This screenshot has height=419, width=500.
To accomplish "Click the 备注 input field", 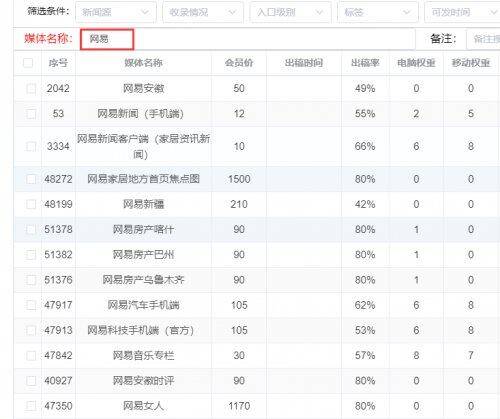I will tap(483, 39).
